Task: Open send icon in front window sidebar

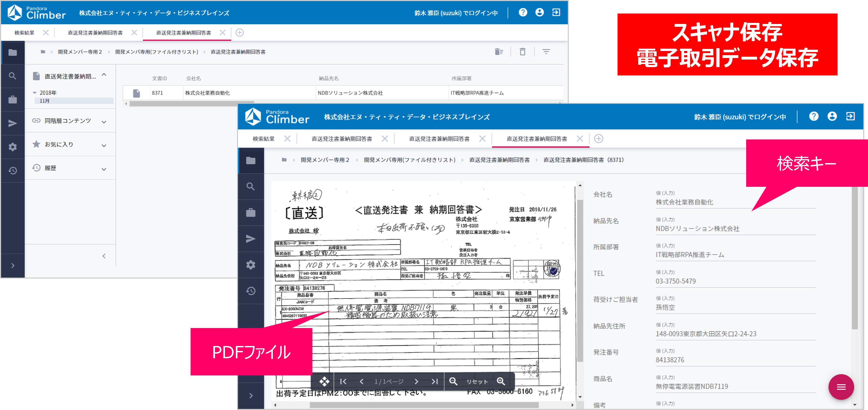Action: [251, 239]
